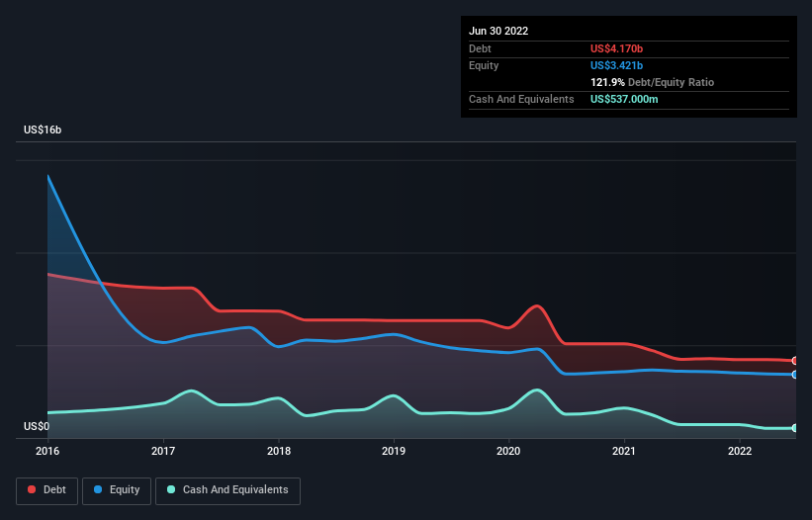The image size is (812, 520).
Task: Click the US$16b y-axis label
Action: click(x=43, y=130)
